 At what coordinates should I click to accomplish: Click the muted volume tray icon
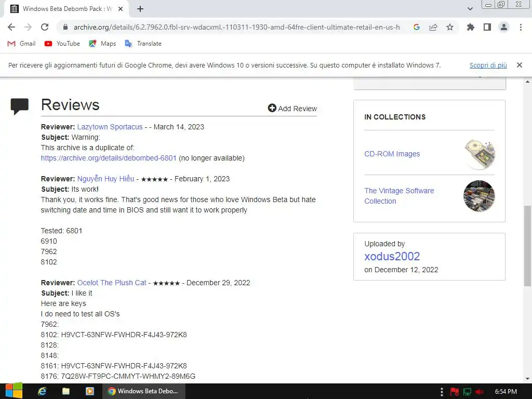point(480,392)
